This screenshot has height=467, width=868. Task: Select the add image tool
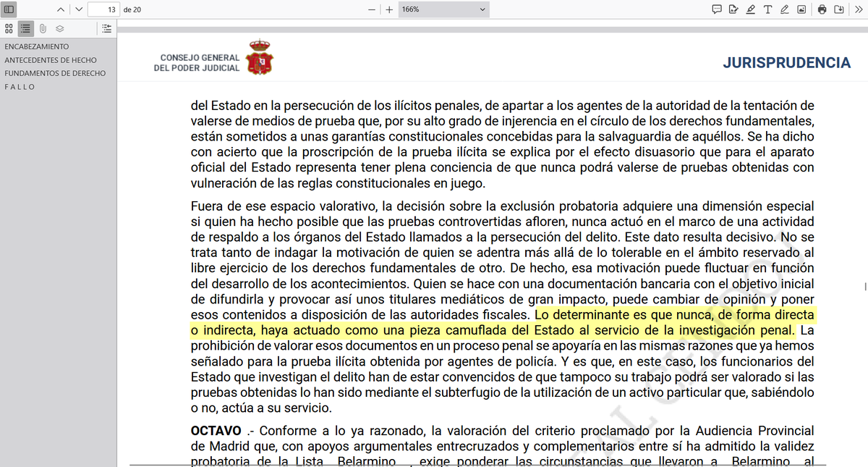click(x=801, y=9)
